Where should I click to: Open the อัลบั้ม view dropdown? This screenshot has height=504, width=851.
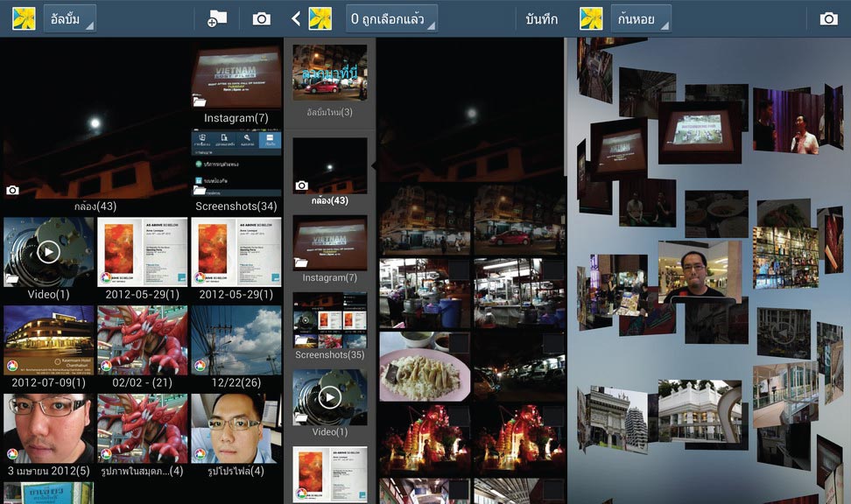70,19
